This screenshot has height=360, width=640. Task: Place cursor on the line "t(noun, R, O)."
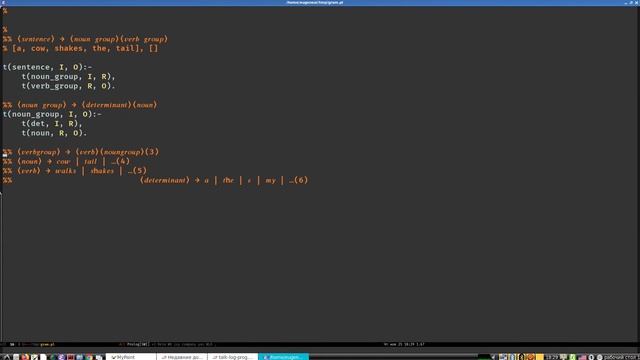[54, 133]
